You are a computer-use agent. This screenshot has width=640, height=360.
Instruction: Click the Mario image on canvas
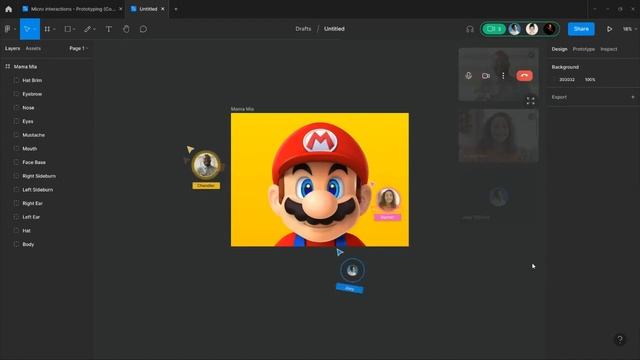320,180
